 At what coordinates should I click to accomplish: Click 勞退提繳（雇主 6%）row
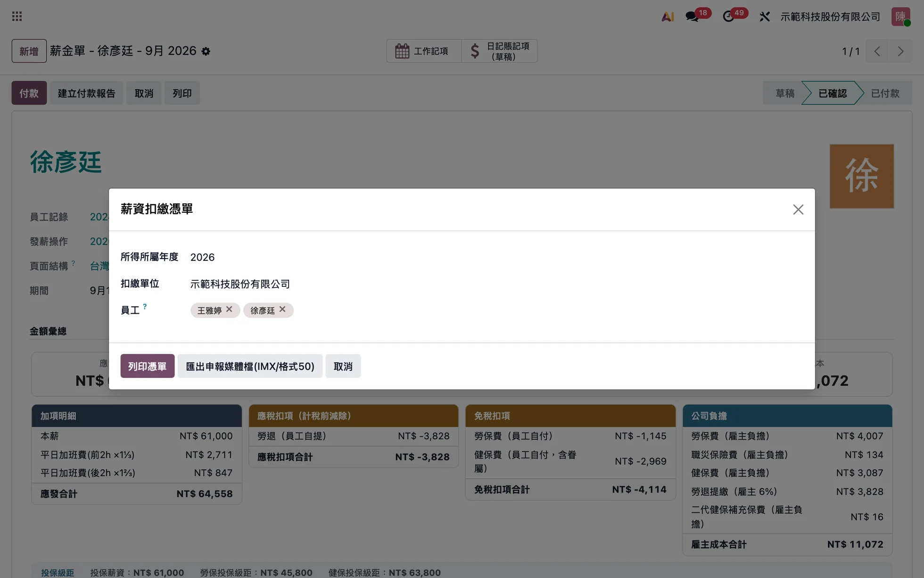coord(787,492)
